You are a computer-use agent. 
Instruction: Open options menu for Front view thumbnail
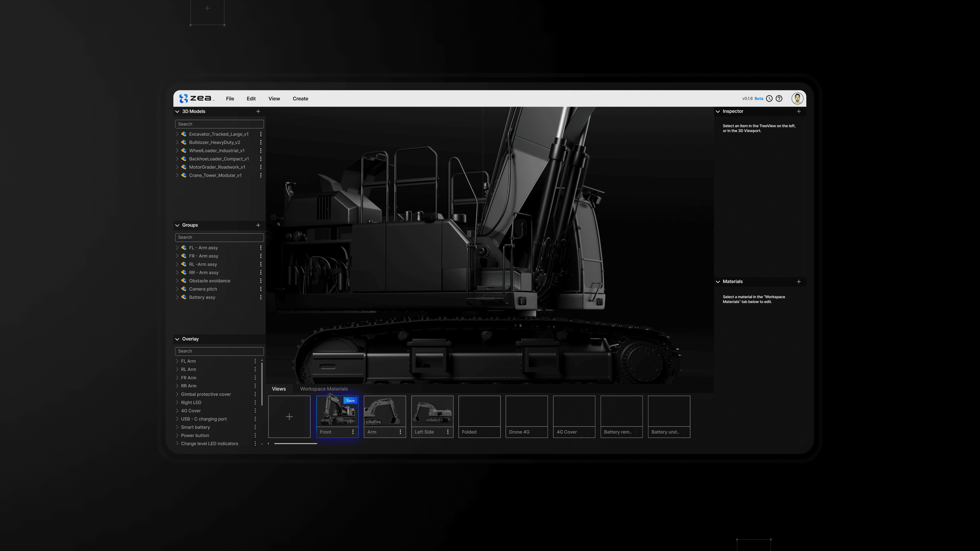tap(353, 432)
